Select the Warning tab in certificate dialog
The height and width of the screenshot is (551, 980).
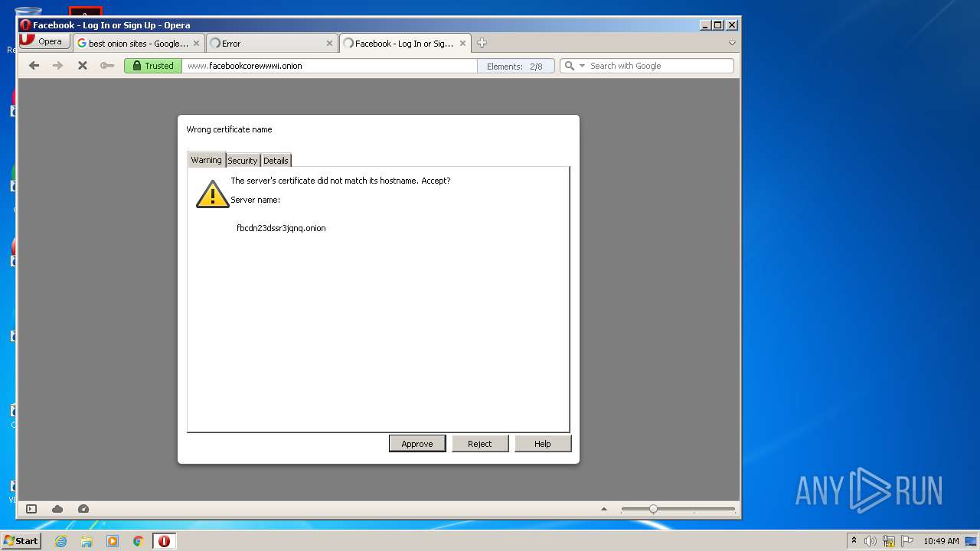coord(206,159)
